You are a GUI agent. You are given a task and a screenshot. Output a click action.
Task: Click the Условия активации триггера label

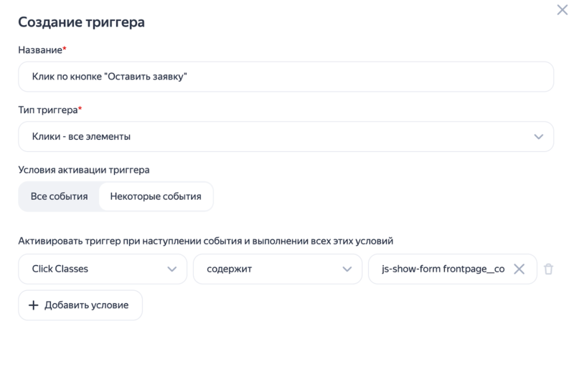coord(84,170)
